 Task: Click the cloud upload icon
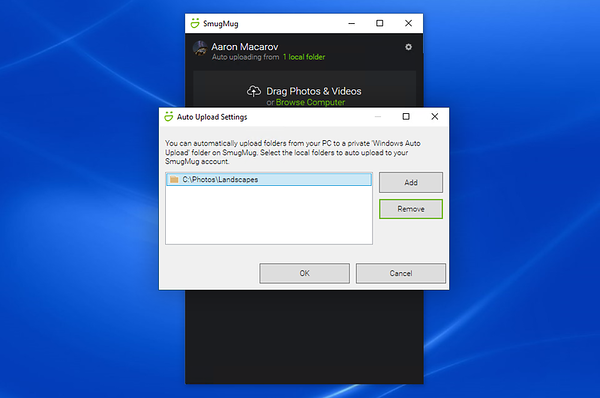[254, 91]
